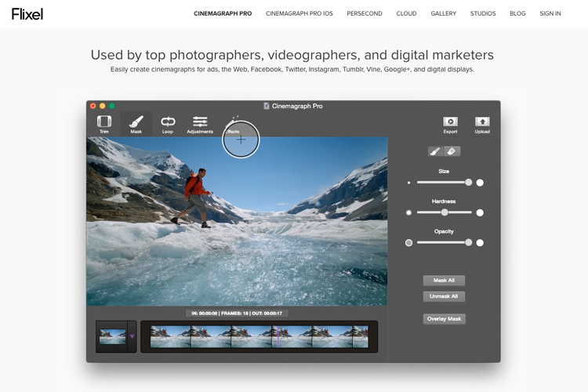Viewport: 588px width, 392px height.
Task: Open the Cinemagraph Pro nav item
Action: pos(223,13)
